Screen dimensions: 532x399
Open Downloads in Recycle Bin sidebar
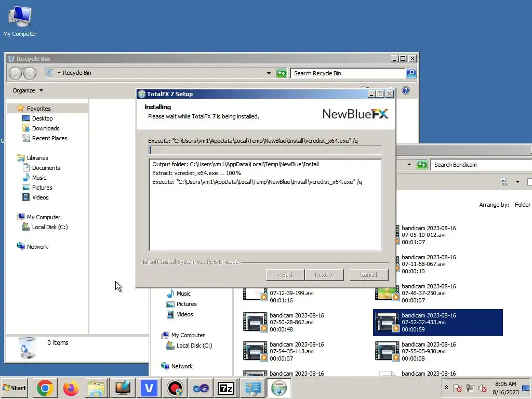(46, 128)
